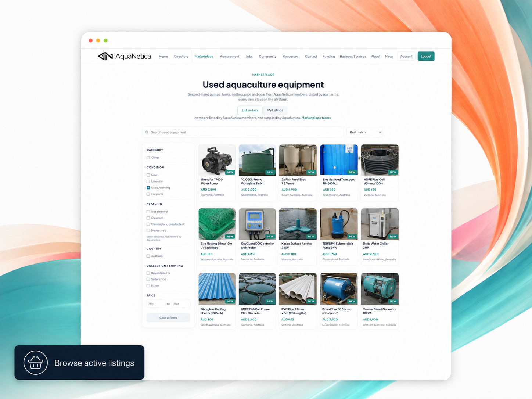Viewport: 532px width, 399px height.
Task: Uncheck the Used, working condition filter
Action: (148, 188)
